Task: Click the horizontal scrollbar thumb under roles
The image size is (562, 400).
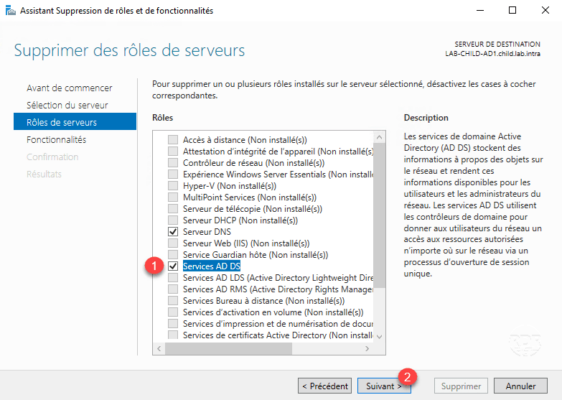Action: (x=228, y=348)
